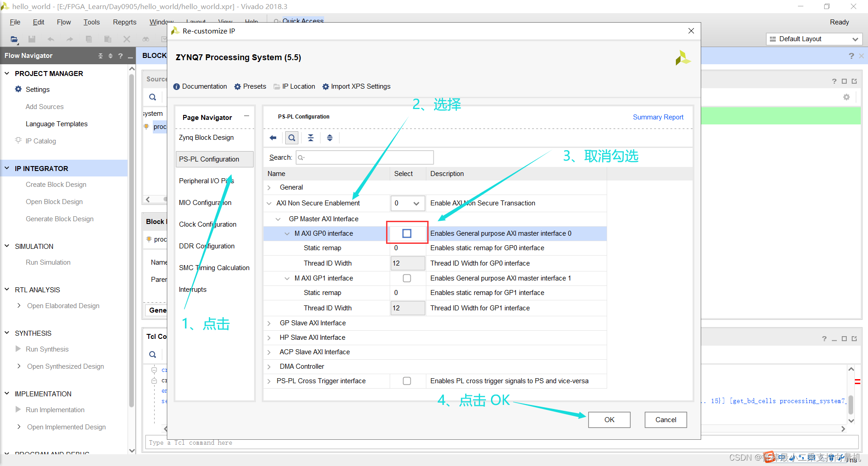
Task: Click the Open Project toolbar icon in Vivado
Action: click(14, 39)
